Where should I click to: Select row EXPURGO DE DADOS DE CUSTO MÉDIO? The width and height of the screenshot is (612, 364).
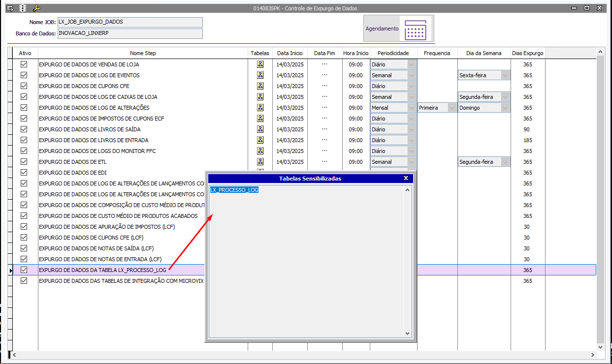[118, 216]
